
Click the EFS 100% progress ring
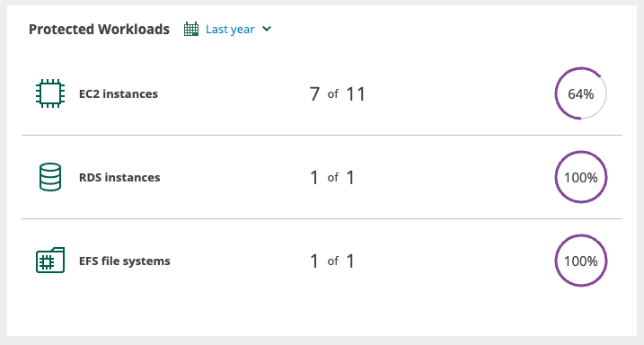click(x=581, y=261)
